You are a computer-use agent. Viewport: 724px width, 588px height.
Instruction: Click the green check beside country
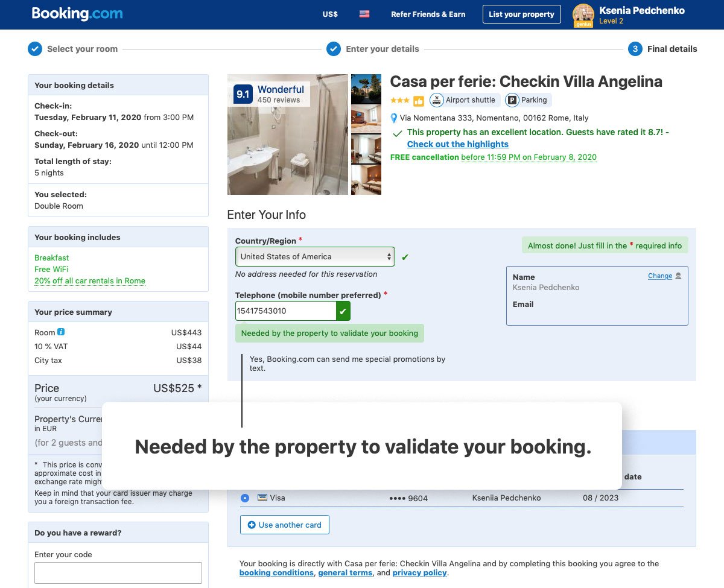[405, 258]
